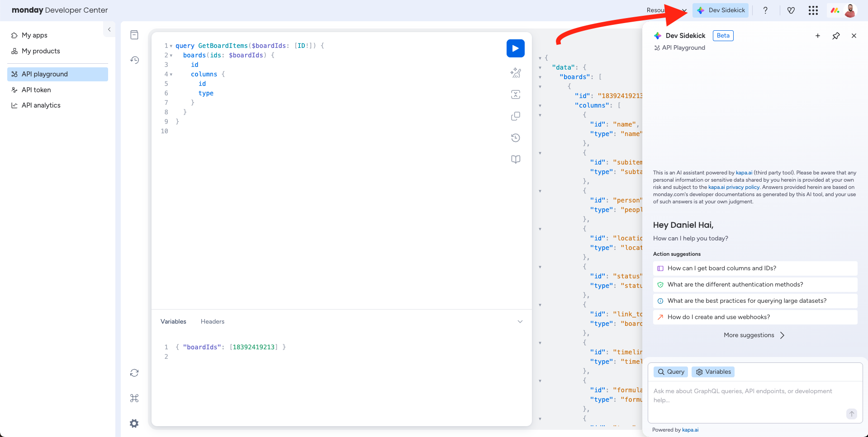
Task: Ask about best practices for querying large datasets
Action: pyautogui.click(x=755, y=301)
